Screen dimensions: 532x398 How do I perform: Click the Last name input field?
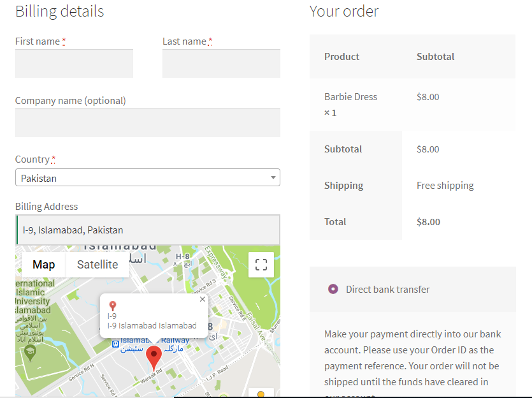220,63
